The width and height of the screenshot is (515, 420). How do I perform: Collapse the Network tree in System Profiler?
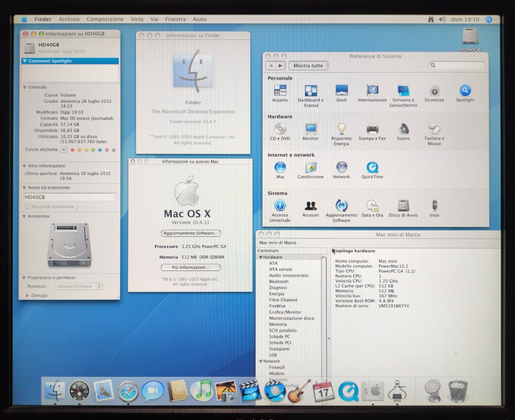pos(261,361)
